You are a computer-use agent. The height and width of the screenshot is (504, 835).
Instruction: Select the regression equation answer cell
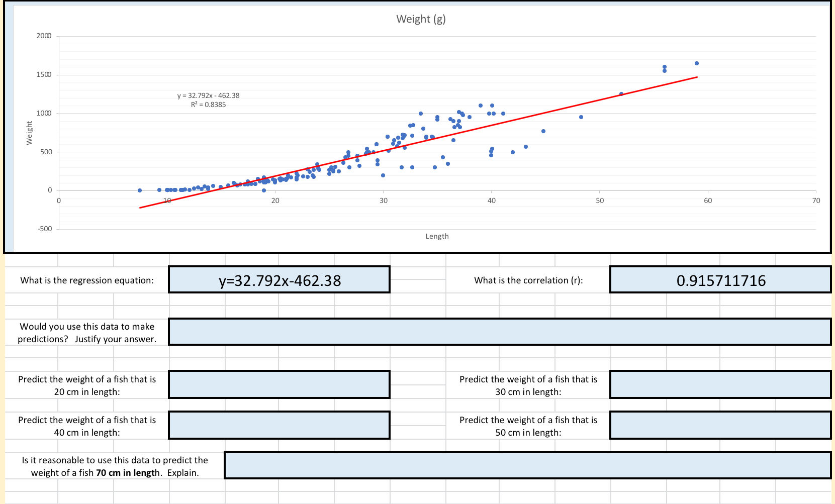280,280
